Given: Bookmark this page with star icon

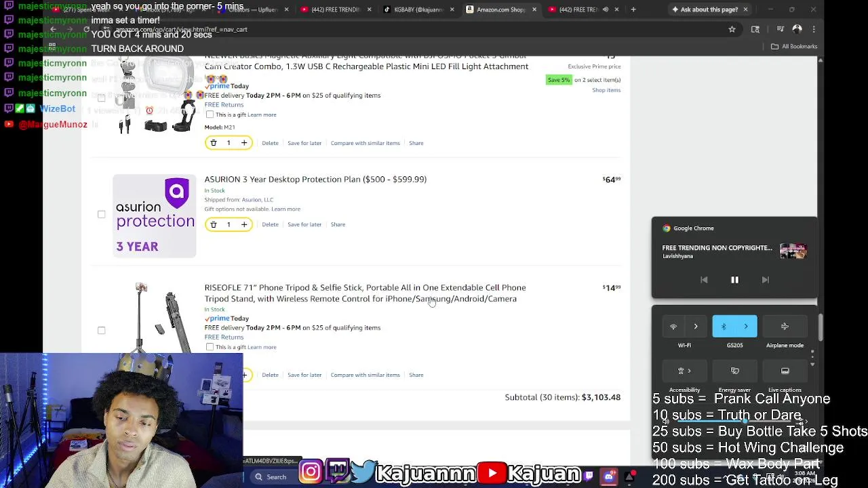Looking at the screenshot, I should (x=732, y=29).
